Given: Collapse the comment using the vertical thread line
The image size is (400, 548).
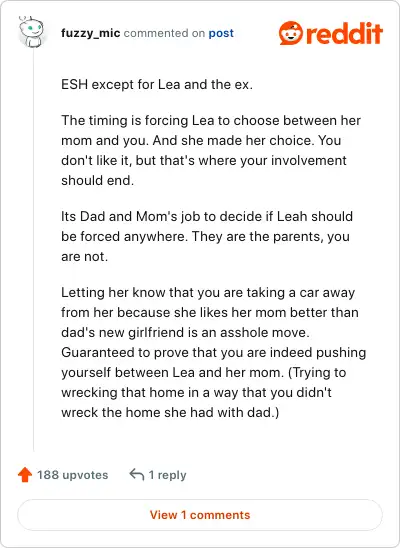Looking at the screenshot, I should tap(34, 250).
